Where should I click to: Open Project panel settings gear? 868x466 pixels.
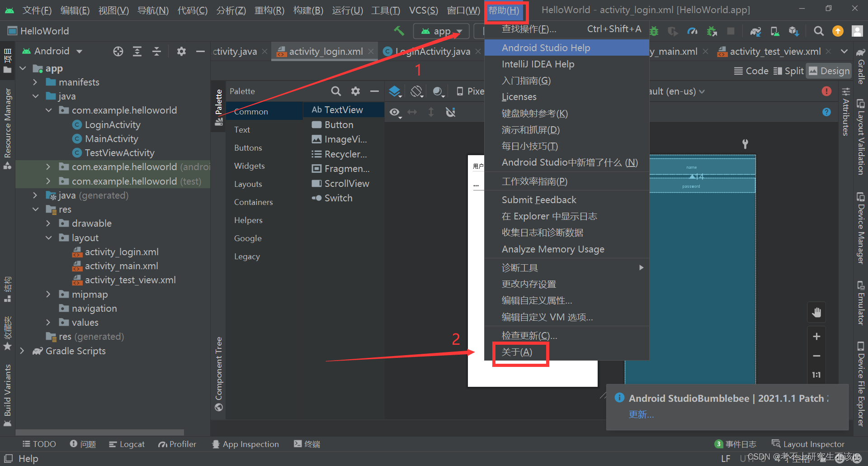181,52
